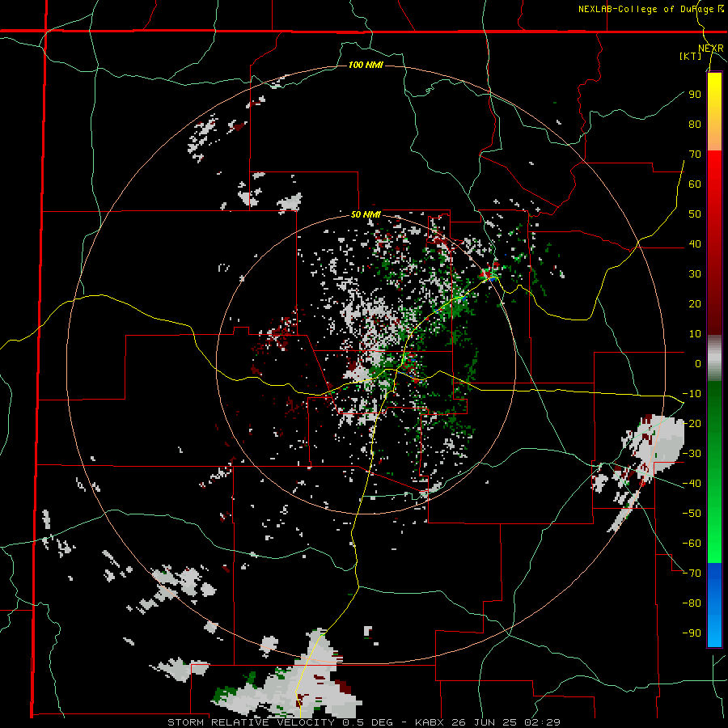Click the positive 10 value on velocity scale
Viewport: 728px width, 728px height.
pos(695,334)
